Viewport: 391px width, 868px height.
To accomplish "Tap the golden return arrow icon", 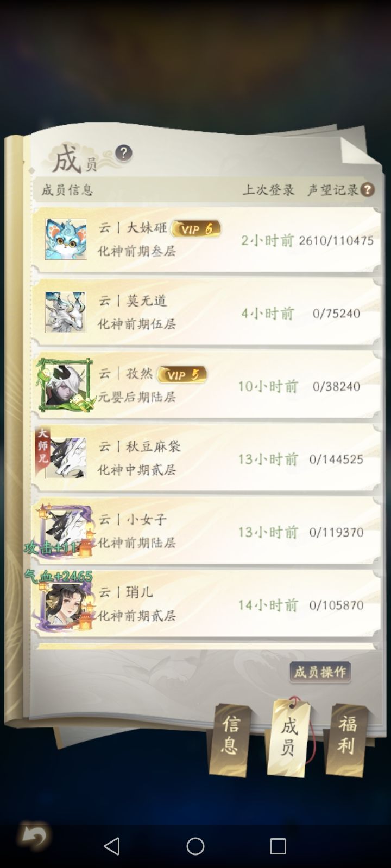I will 34,837.
